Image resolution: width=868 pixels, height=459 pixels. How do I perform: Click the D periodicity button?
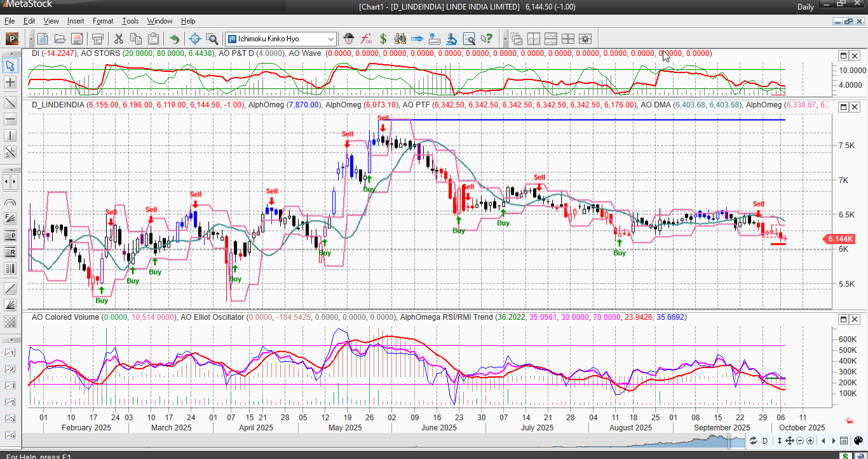765,441
